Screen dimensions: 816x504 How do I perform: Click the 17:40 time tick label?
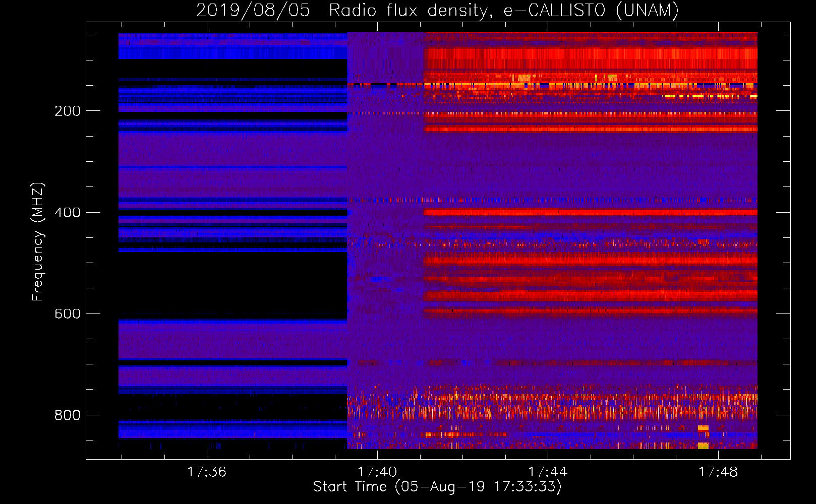[x=377, y=472]
